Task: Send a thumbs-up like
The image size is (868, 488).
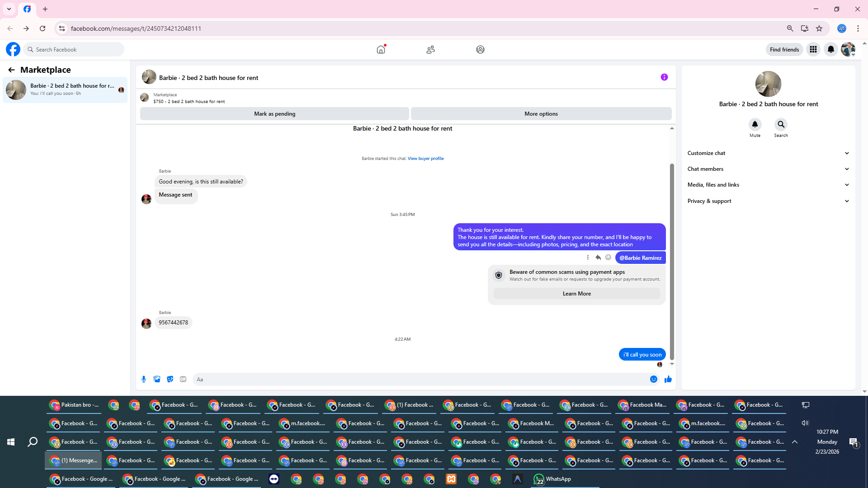Action: click(668, 380)
